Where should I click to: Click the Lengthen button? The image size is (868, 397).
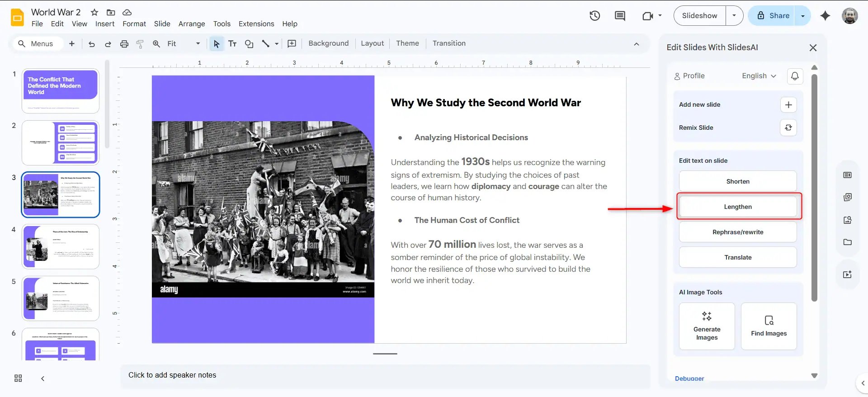pyautogui.click(x=738, y=207)
